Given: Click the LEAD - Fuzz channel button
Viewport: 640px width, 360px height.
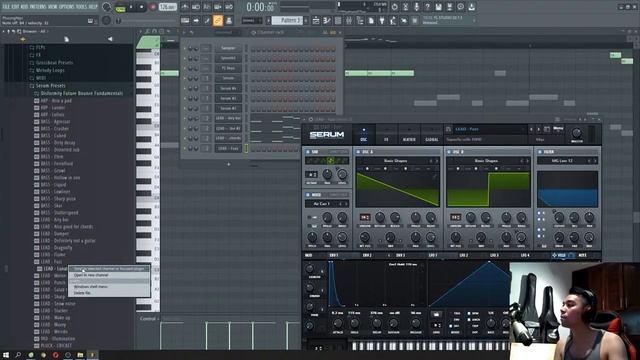Looking at the screenshot, I should 228,149.
